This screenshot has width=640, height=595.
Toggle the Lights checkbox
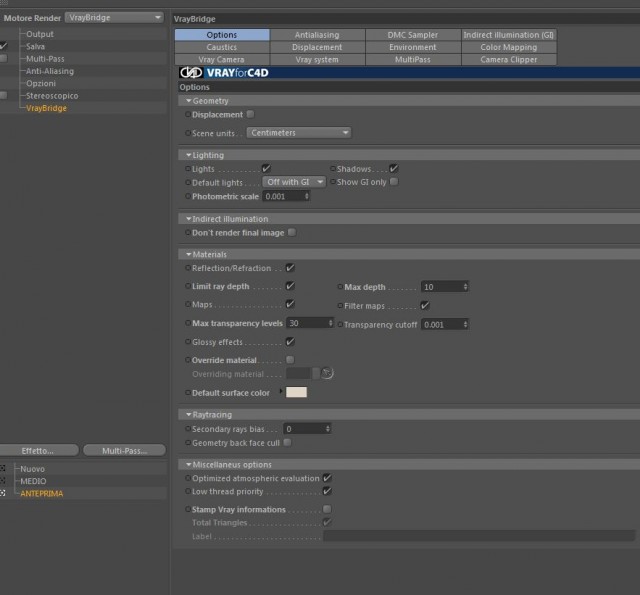click(x=266, y=168)
